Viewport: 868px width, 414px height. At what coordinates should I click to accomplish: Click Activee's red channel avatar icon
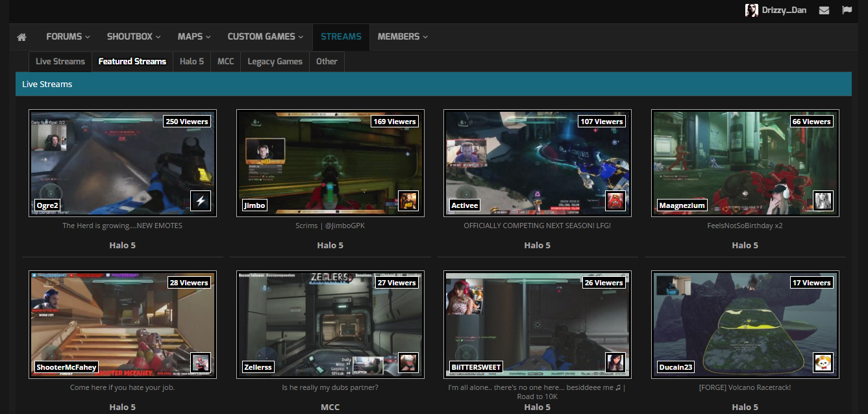[615, 200]
